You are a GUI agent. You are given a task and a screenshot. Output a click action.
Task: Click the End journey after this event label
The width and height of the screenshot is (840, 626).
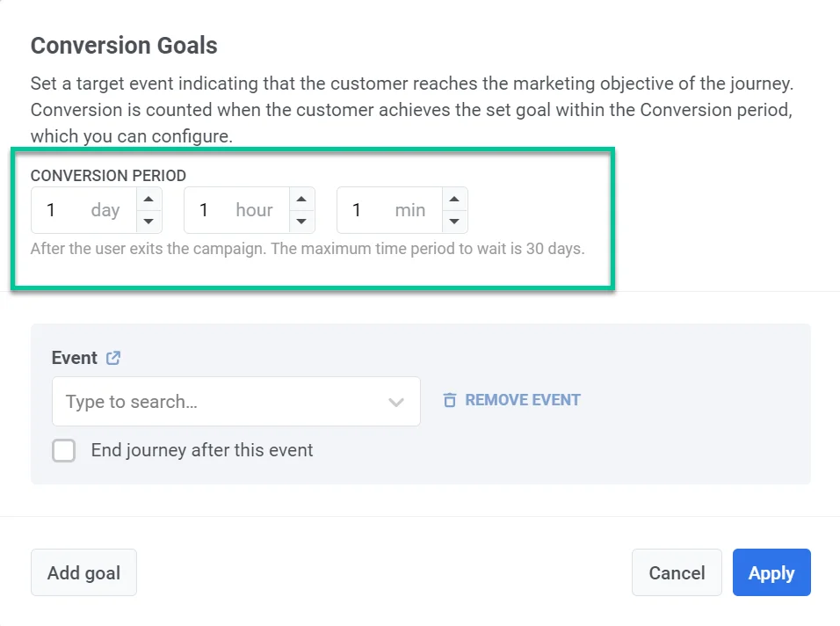click(202, 451)
